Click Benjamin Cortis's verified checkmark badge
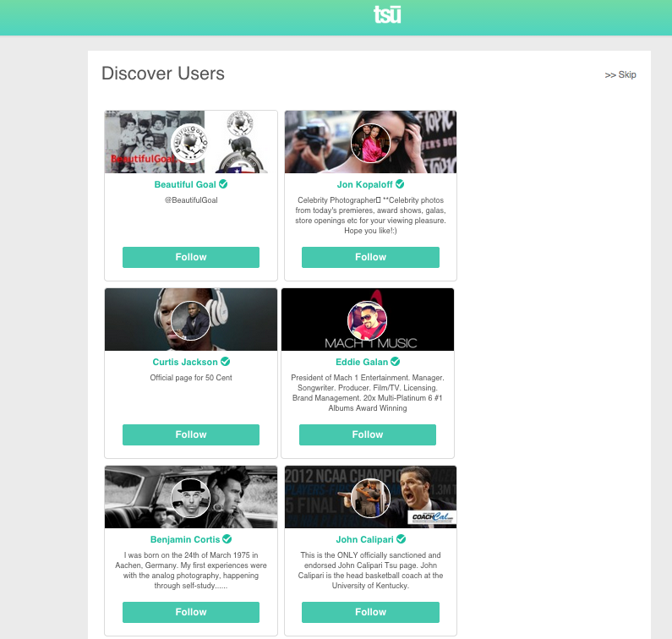The image size is (672, 639). (x=227, y=538)
